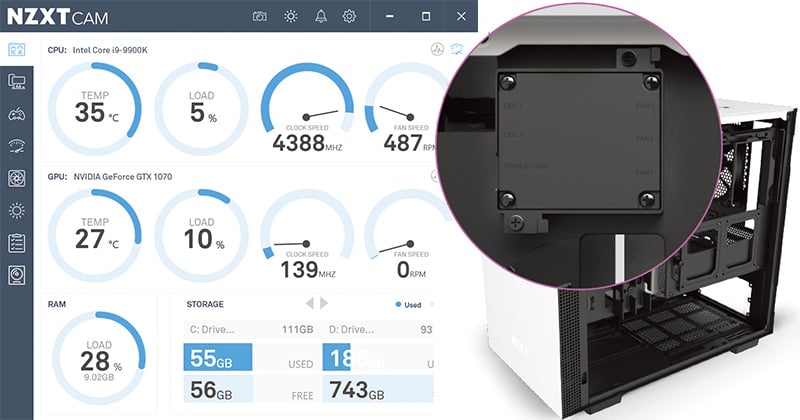Open the power supply icon in sidebar
Image resolution: width=800 pixels, height=420 pixels.
pyautogui.click(x=17, y=276)
